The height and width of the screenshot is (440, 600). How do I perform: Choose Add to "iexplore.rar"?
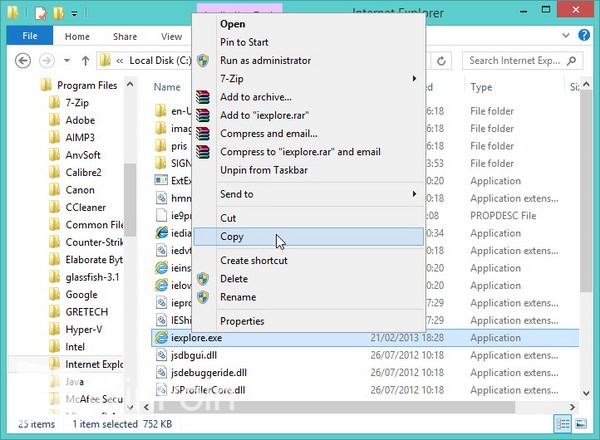308,115
